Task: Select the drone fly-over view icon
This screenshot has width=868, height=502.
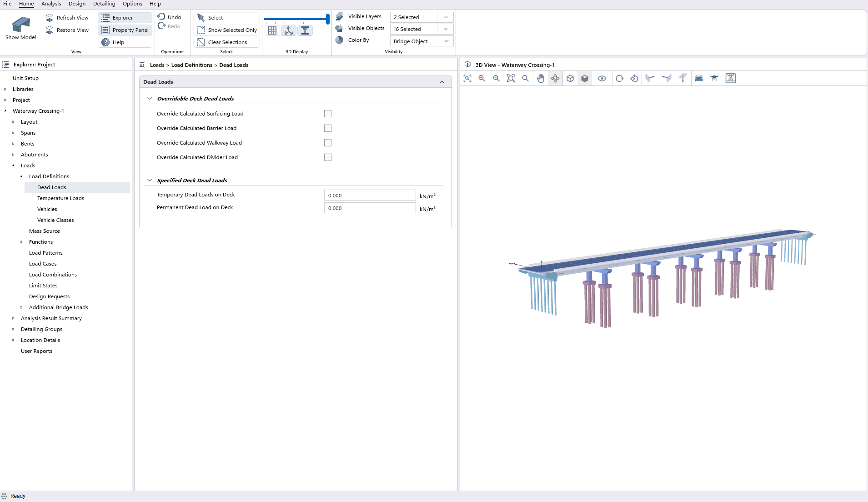Action: [714, 78]
